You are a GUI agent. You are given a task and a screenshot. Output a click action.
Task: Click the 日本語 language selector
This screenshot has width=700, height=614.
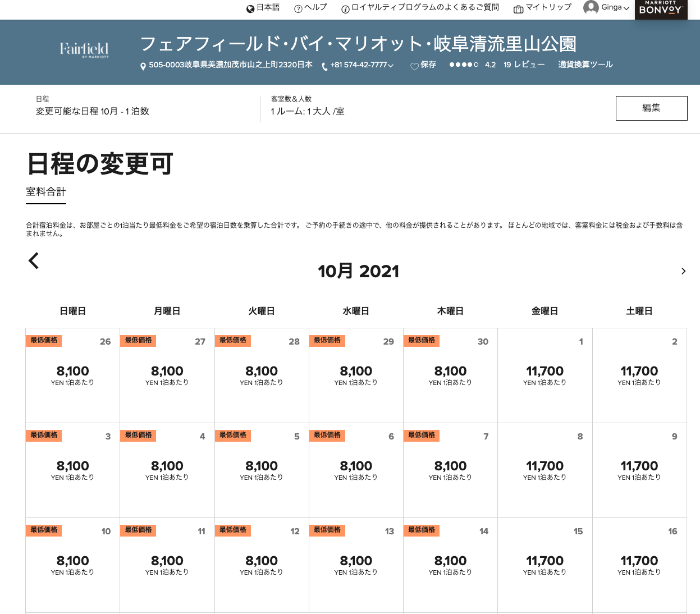[x=268, y=7]
